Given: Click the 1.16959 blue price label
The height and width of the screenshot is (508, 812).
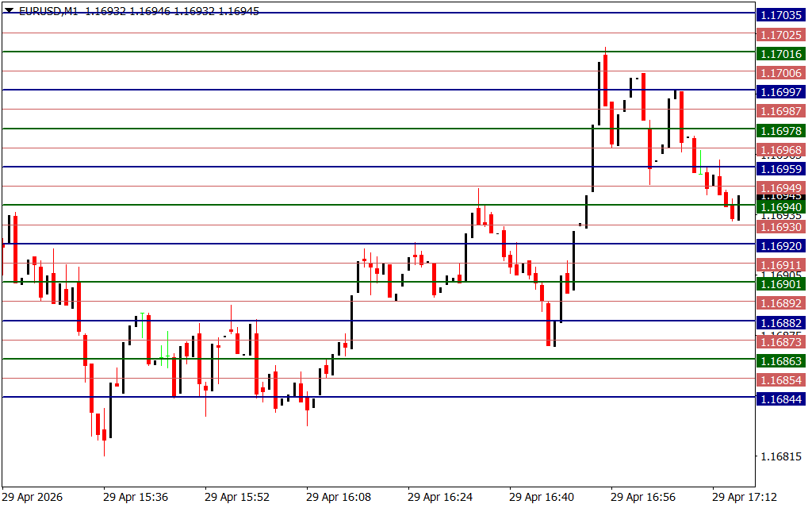Looking at the screenshot, I should [x=781, y=169].
